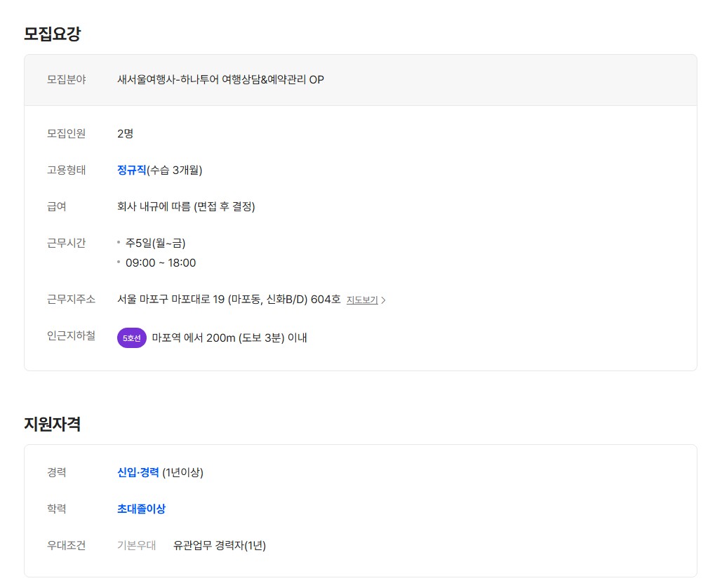The height and width of the screenshot is (588, 715).
Task: Click the salary text 회사 내규에 따름
Action: (x=186, y=207)
